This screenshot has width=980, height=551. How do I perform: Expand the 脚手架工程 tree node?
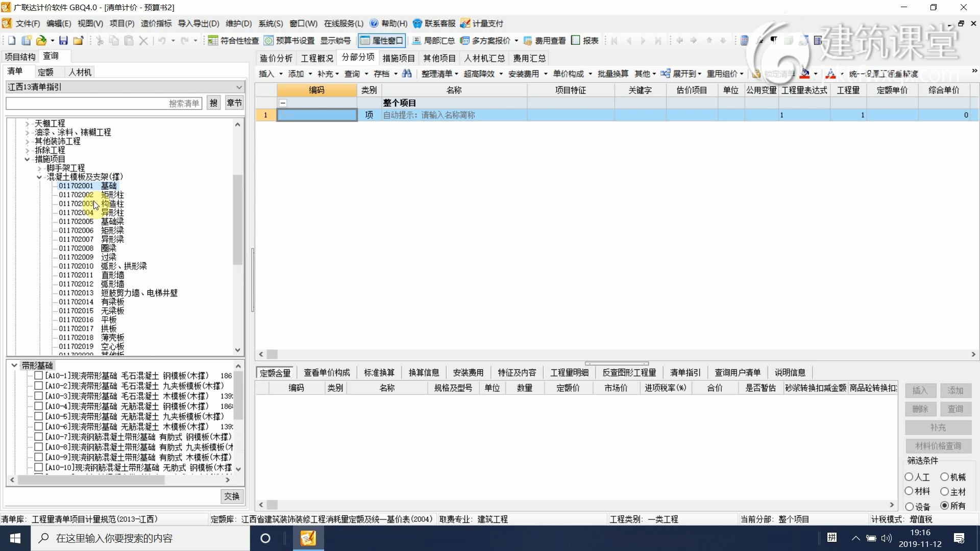coord(39,168)
